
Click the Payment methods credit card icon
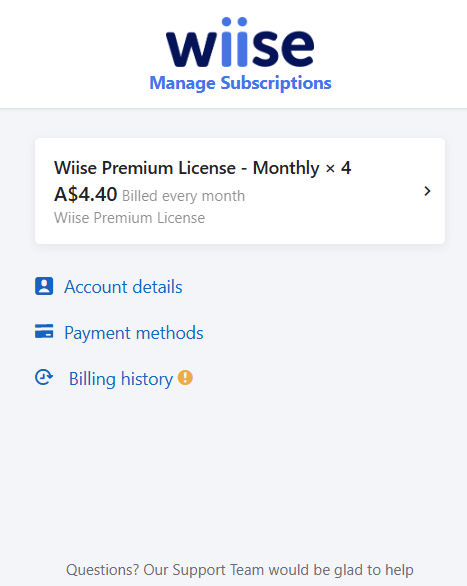point(44,331)
